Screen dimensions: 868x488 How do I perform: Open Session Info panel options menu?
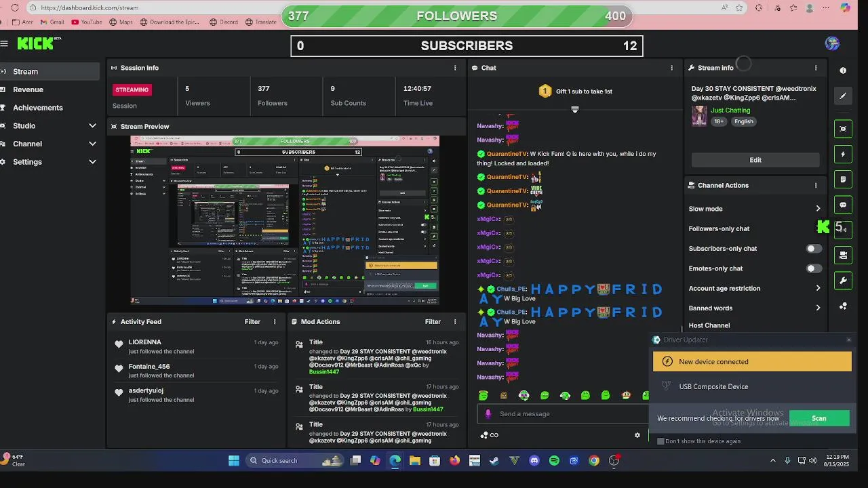tap(455, 68)
